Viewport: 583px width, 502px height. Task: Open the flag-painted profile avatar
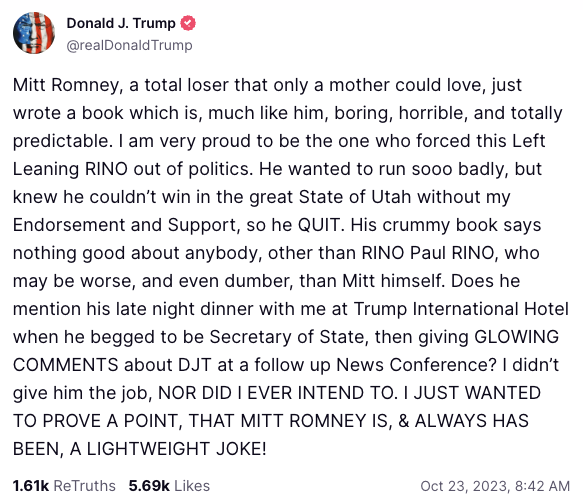click(34, 33)
